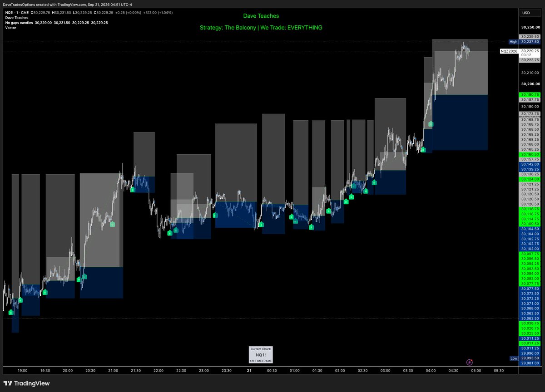
Task: Click the topmost green signal marker near 04:00
Action: pyautogui.click(x=431, y=123)
